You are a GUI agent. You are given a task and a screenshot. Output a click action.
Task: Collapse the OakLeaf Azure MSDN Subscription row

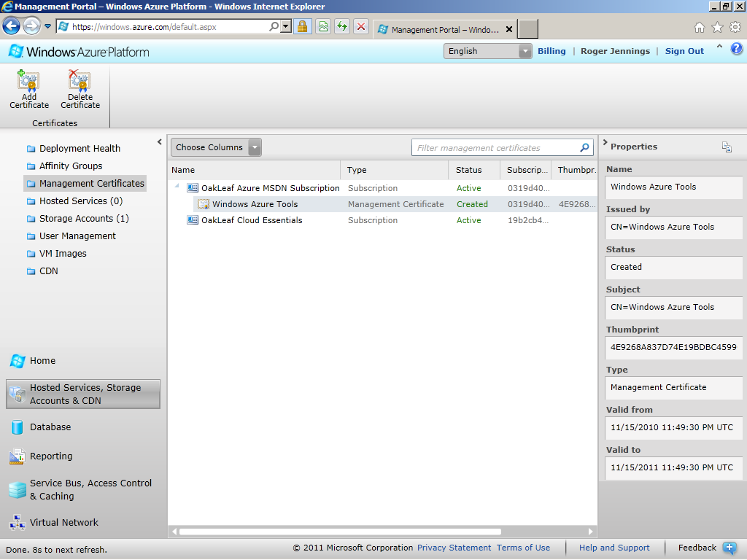click(x=177, y=186)
